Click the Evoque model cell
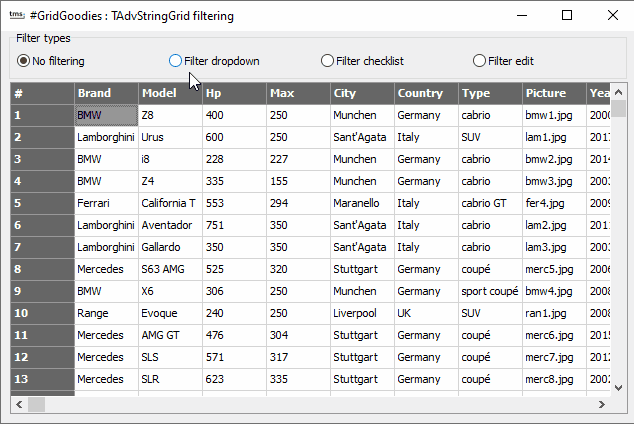 (170, 313)
